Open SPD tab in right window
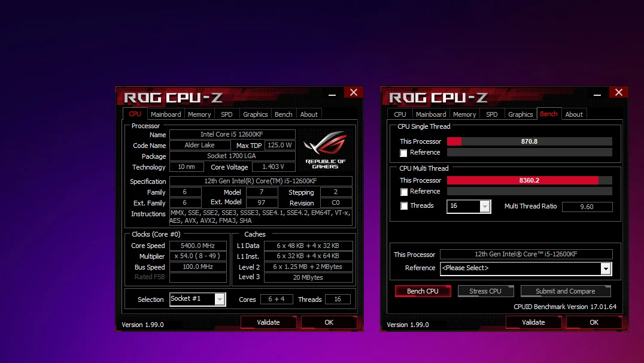644x363 pixels. [x=491, y=114]
